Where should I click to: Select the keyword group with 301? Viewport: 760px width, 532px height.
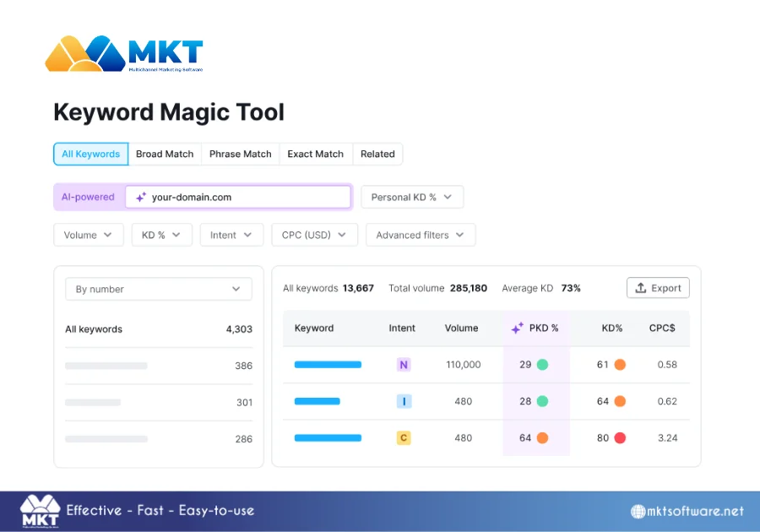(x=159, y=402)
